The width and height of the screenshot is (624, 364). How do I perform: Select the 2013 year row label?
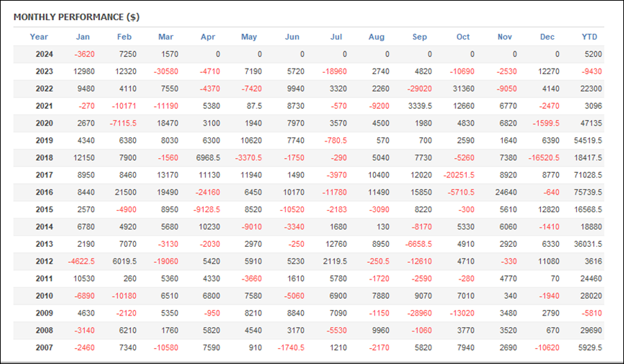(x=44, y=244)
